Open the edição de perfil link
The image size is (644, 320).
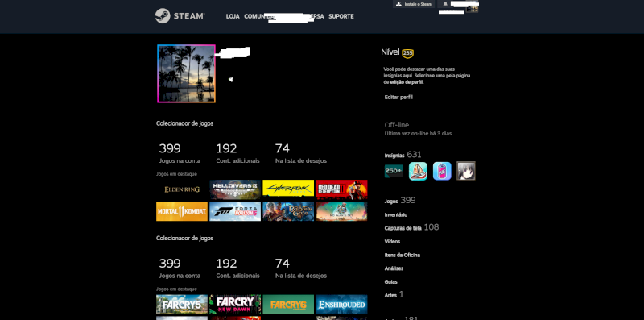(x=407, y=82)
